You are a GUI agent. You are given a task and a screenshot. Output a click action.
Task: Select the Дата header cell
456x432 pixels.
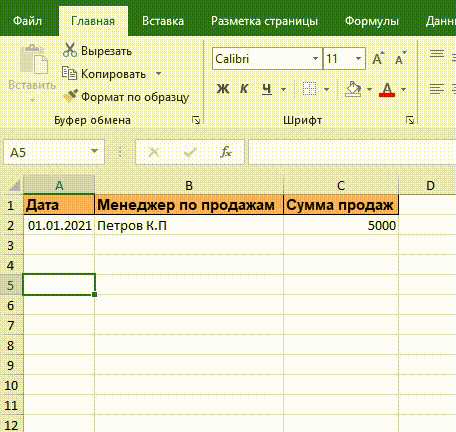click(x=59, y=205)
